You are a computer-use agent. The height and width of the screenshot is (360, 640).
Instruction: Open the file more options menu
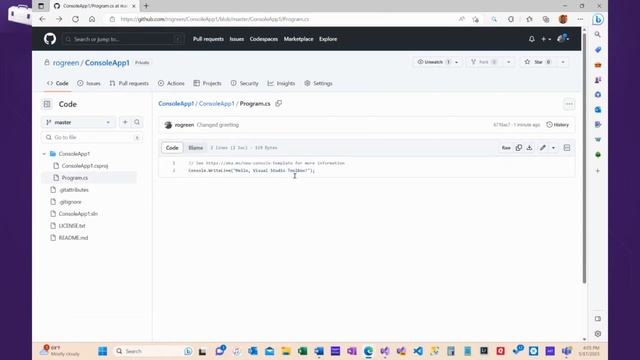point(569,104)
